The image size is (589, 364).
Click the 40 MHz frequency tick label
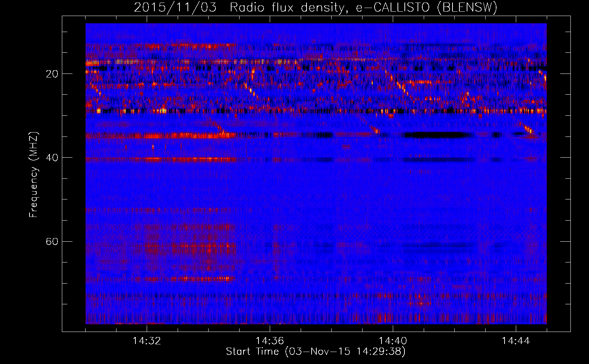pos(52,158)
